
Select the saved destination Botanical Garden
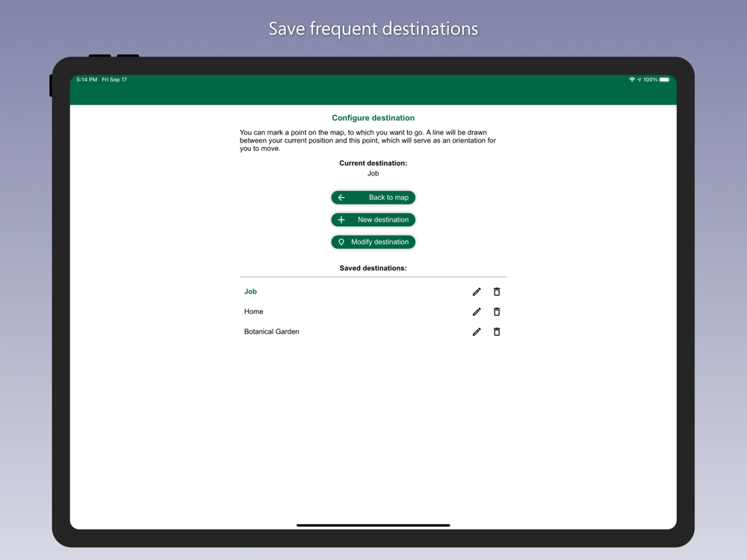(272, 332)
